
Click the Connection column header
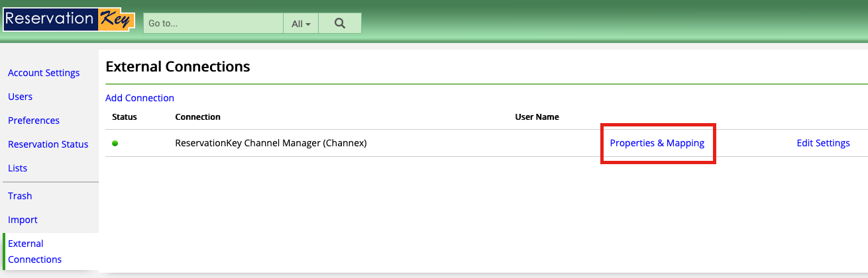click(197, 117)
